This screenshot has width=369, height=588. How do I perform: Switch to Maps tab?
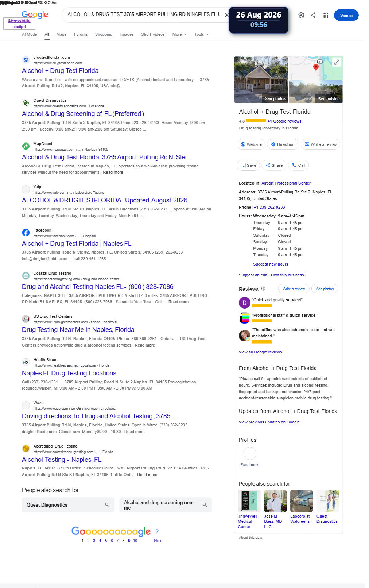point(61,34)
